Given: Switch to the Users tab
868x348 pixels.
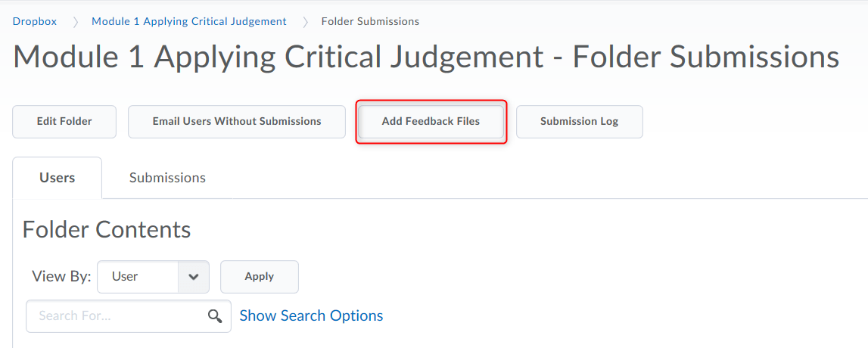Looking at the screenshot, I should click(58, 178).
